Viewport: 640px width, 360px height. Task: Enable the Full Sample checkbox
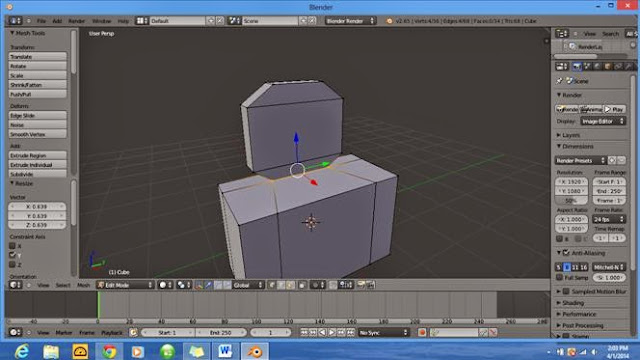560,277
